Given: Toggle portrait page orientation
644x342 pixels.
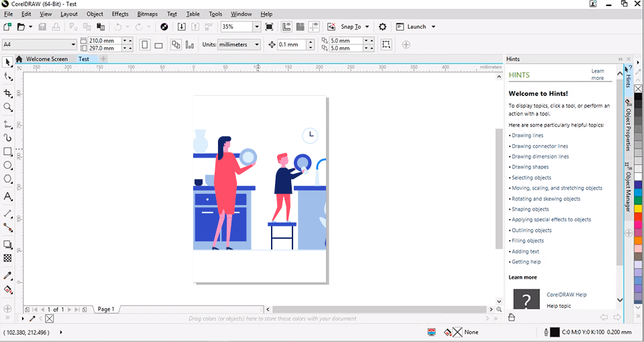Looking at the screenshot, I should [146, 45].
